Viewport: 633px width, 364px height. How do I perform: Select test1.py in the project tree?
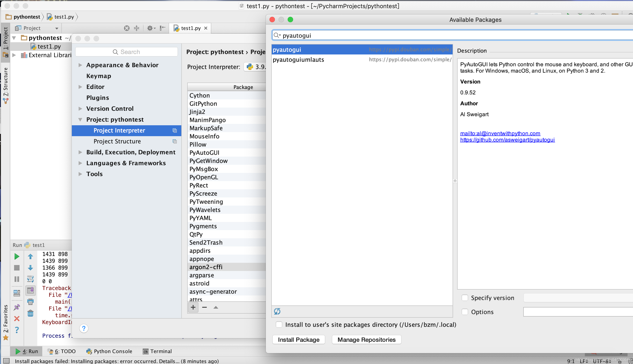click(x=49, y=47)
